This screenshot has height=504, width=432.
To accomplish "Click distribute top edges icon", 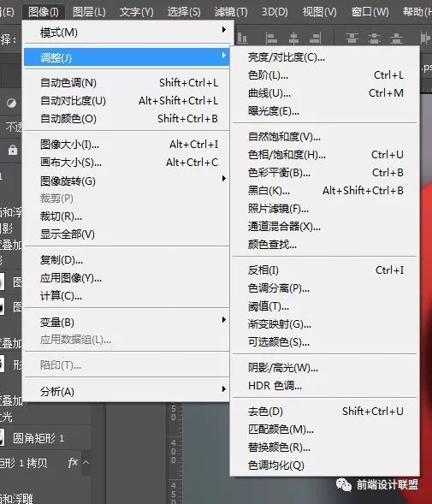I will [352, 39].
